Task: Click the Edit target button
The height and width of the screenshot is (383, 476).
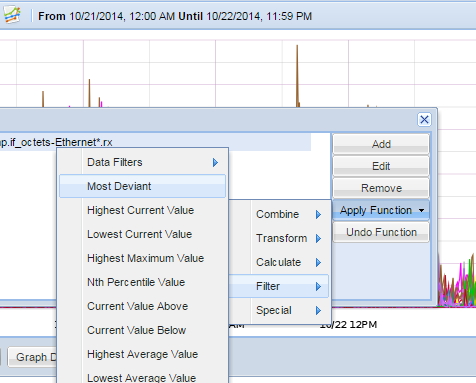Action: (x=381, y=166)
